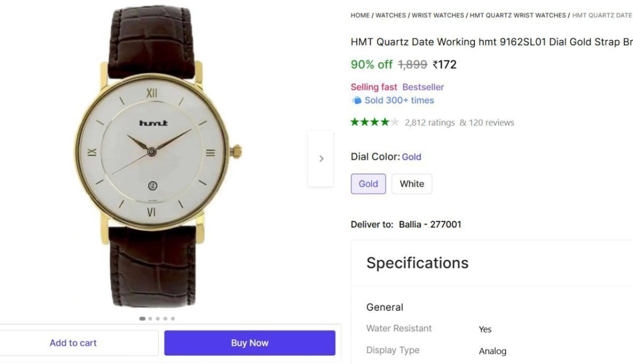Screen dimensions: 633x364
Task: Open the HOME breadcrumb page
Action: click(359, 15)
